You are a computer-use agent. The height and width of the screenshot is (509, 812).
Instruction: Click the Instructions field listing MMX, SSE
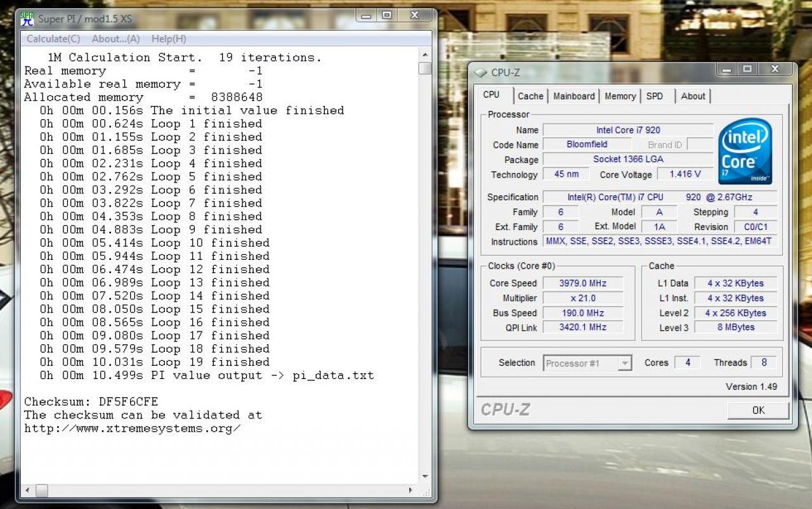click(x=660, y=242)
